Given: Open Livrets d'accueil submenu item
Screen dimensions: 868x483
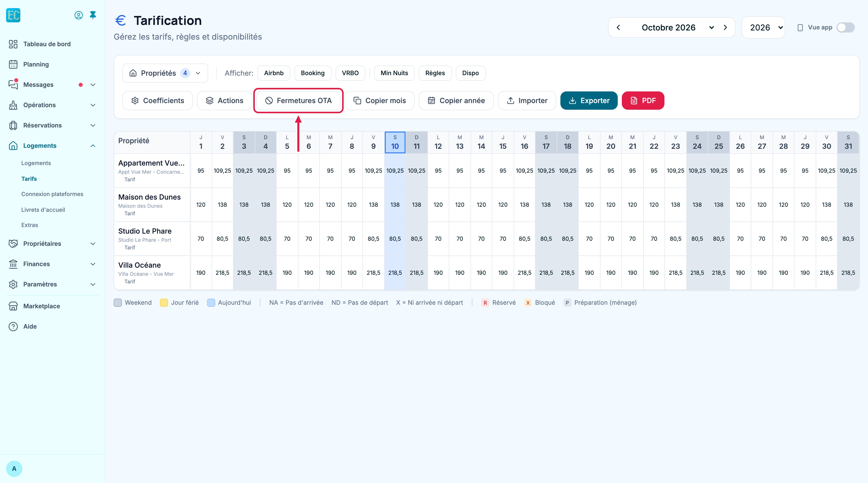Looking at the screenshot, I should coord(43,210).
